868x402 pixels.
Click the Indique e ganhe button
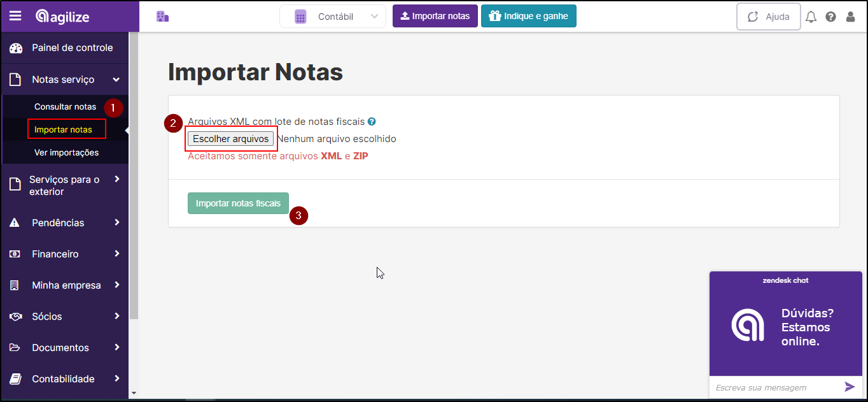coord(528,17)
